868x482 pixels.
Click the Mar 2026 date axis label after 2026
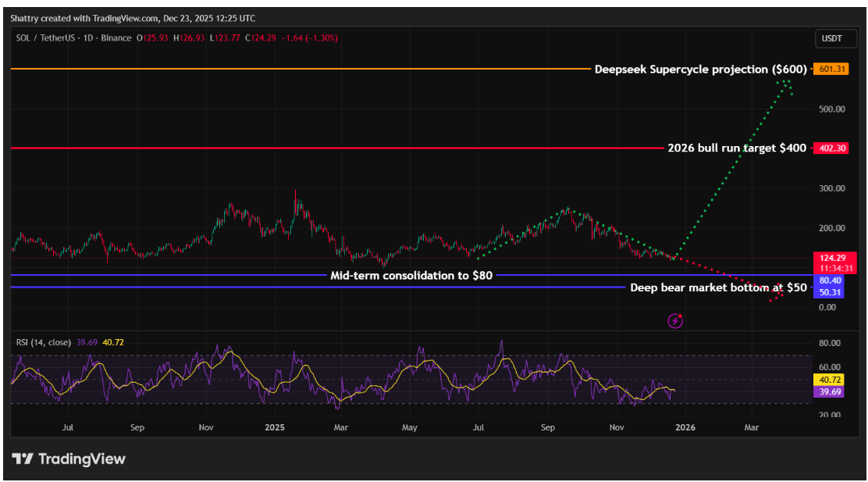751,427
